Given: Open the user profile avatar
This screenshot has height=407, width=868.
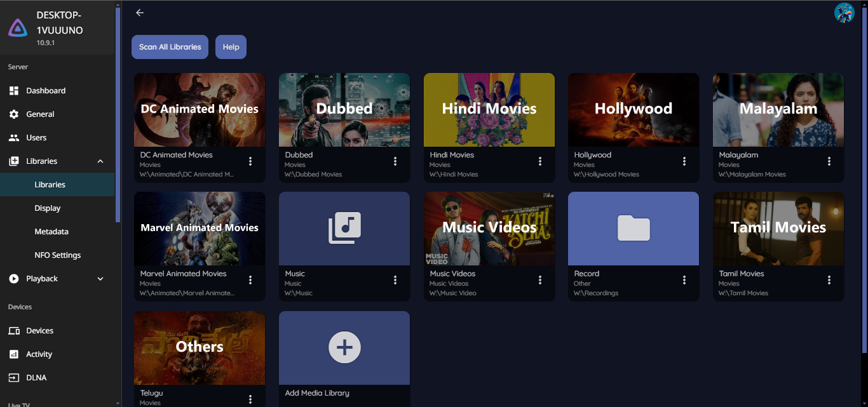Looking at the screenshot, I should click(844, 13).
